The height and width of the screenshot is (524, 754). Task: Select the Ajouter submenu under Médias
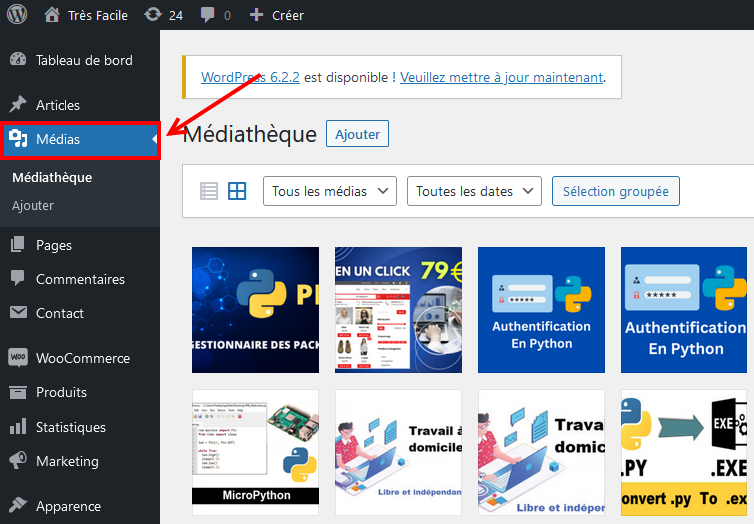click(x=33, y=205)
